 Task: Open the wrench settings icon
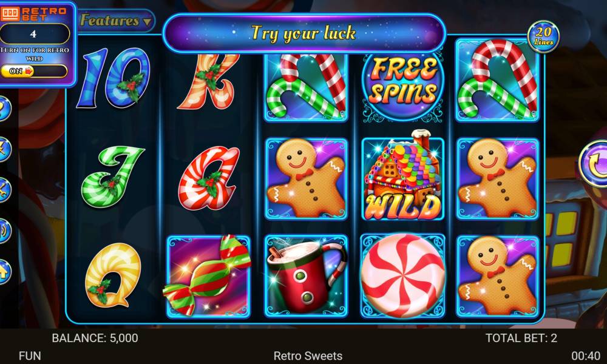(x=4, y=190)
